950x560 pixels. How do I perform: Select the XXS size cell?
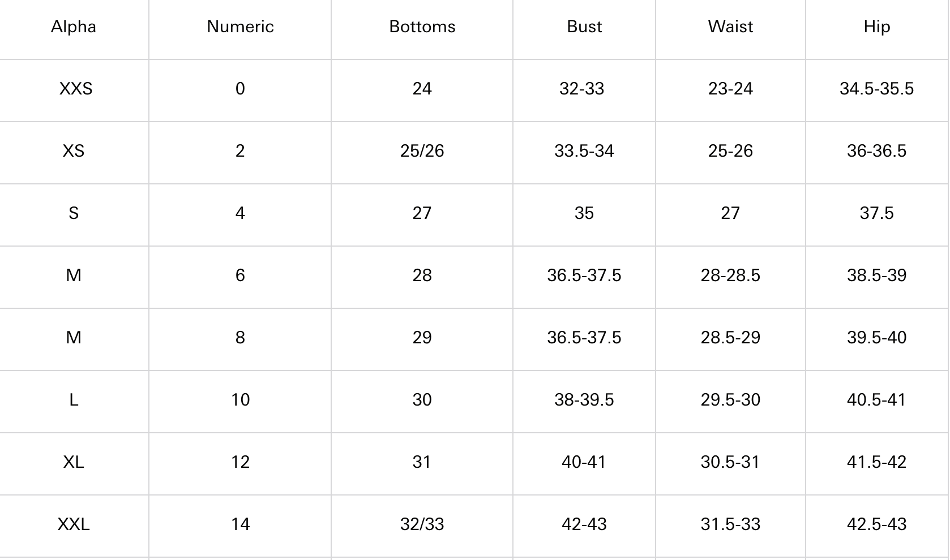(76, 89)
